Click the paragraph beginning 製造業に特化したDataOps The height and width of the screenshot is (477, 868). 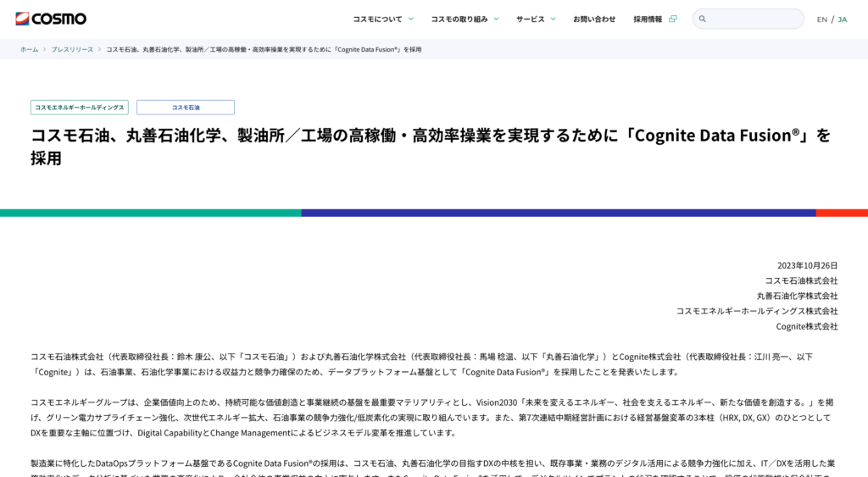[431, 468]
